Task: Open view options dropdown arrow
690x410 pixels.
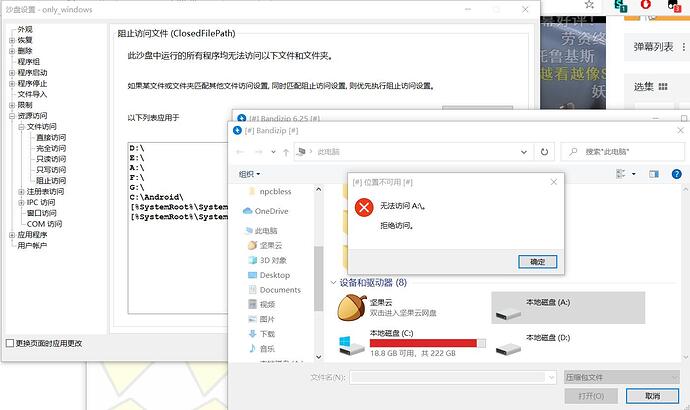Action: [634, 174]
